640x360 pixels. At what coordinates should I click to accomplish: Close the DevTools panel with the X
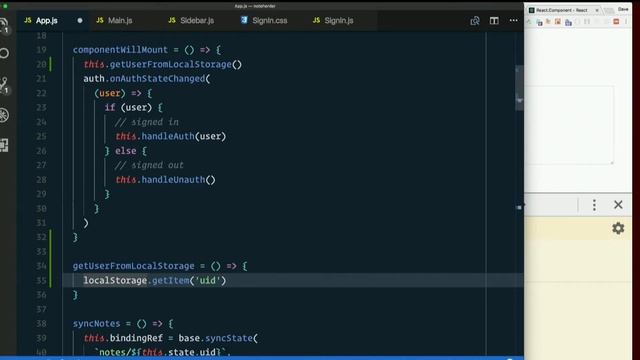(618, 205)
